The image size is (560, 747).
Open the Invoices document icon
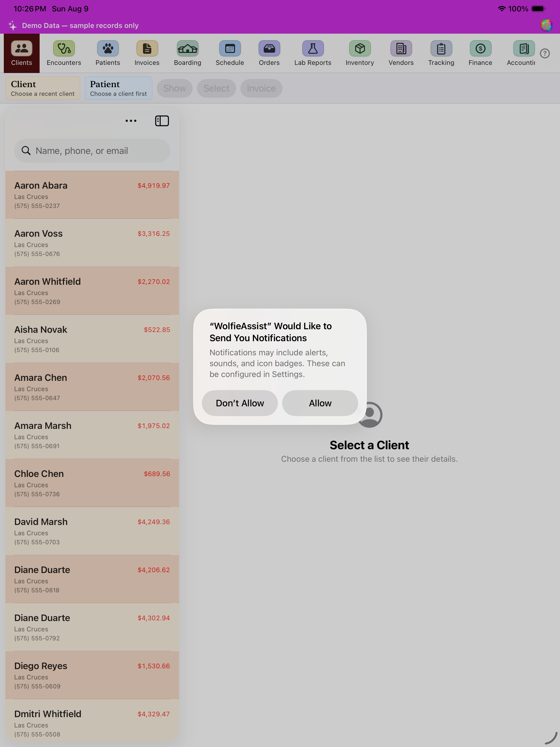[x=147, y=49]
